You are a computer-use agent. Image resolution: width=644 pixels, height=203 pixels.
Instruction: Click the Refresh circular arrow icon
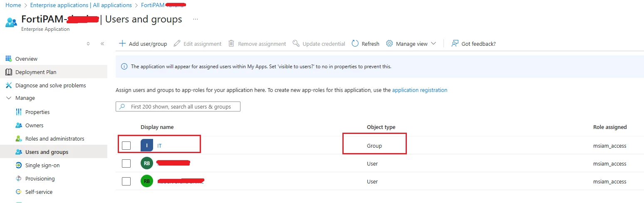[x=355, y=43]
